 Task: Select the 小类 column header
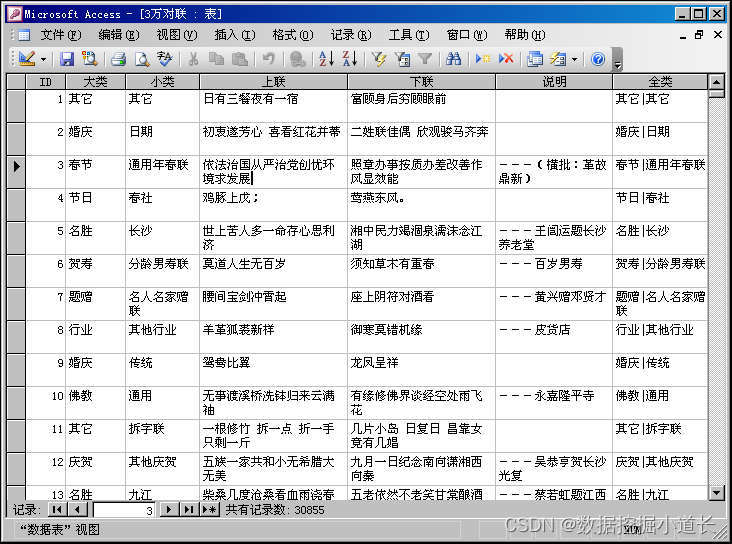point(162,82)
